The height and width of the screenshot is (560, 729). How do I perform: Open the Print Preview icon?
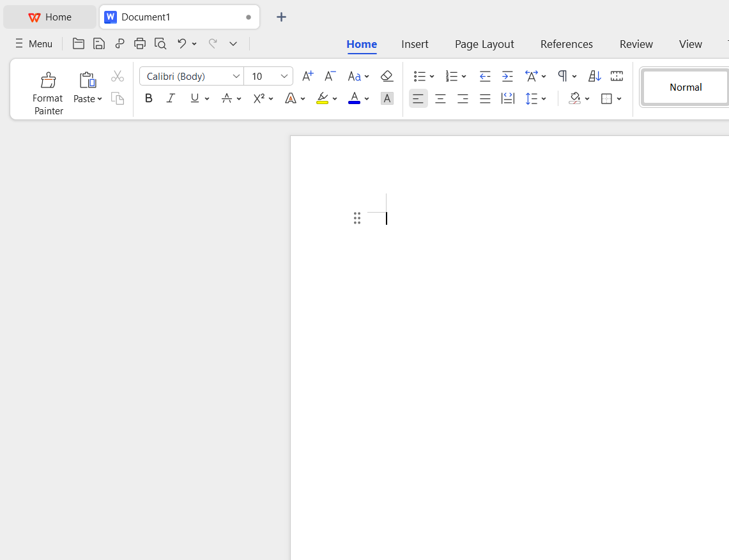pos(160,43)
